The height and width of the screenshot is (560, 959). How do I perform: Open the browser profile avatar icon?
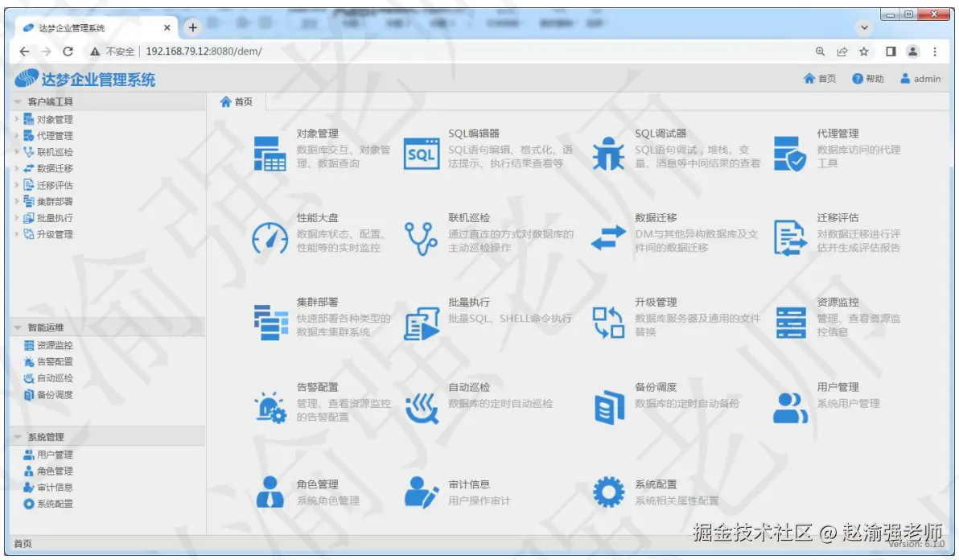[912, 51]
